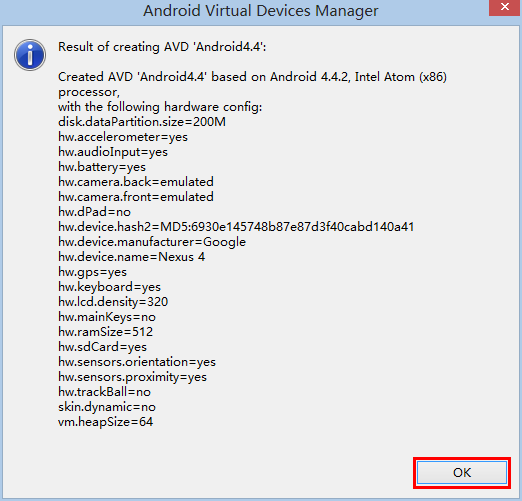Click the OK button
Screen dimensions: 522x501
(462, 473)
